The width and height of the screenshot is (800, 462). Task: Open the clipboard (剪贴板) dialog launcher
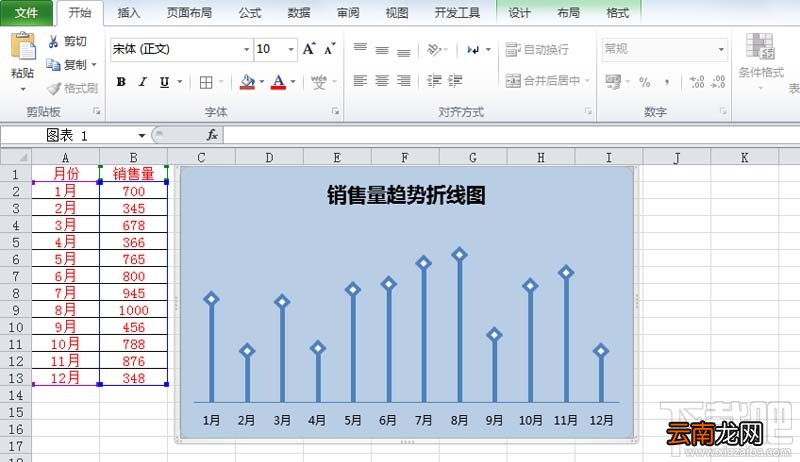pyautogui.click(x=96, y=111)
